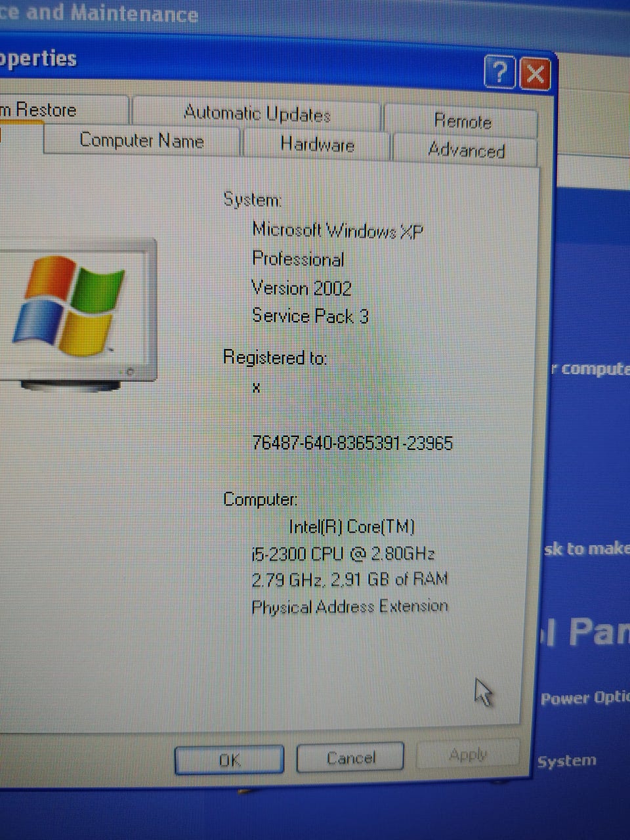Click the product ID 76487-640-8365391-23965

point(352,443)
